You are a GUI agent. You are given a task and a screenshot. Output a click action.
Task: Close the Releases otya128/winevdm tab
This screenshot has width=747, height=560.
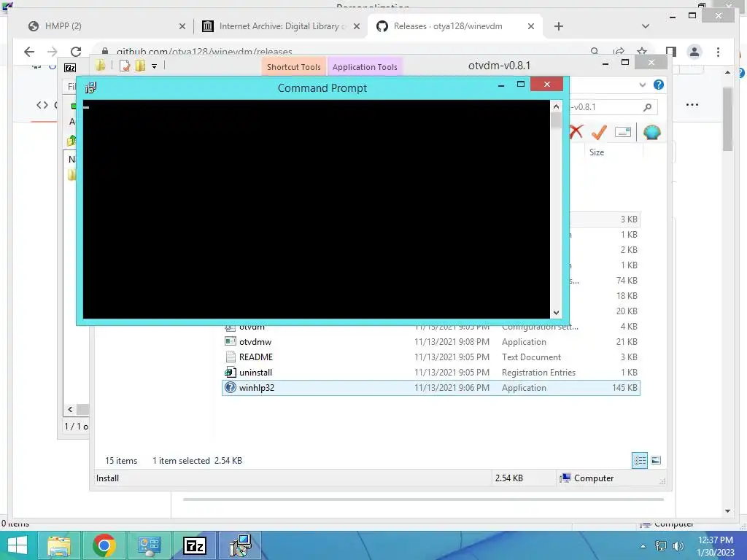click(531, 27)
